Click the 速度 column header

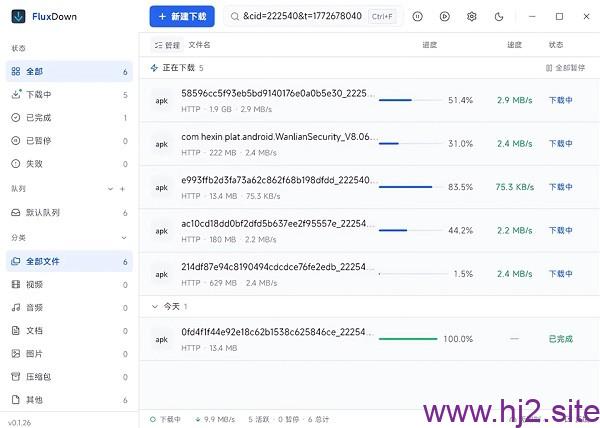point(515,45)
